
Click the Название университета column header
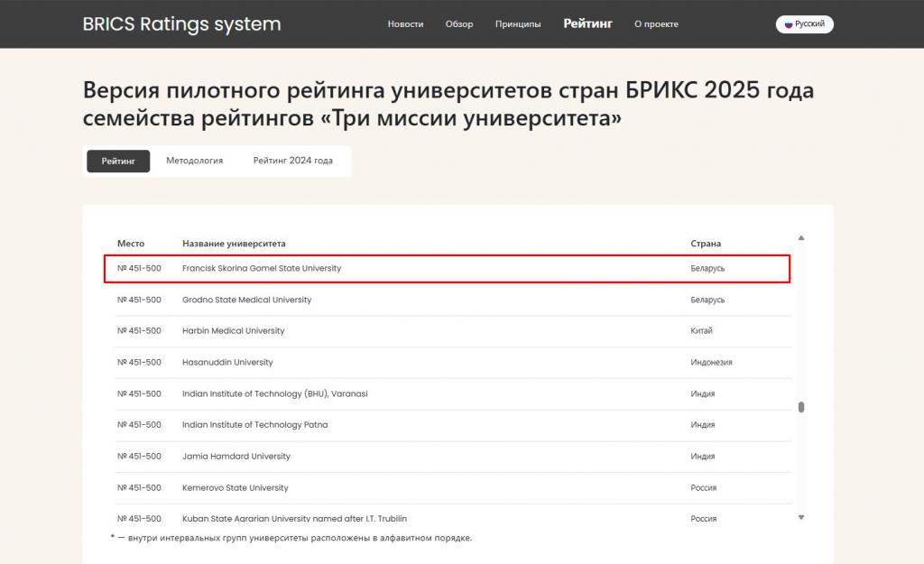tap(234, 244)
